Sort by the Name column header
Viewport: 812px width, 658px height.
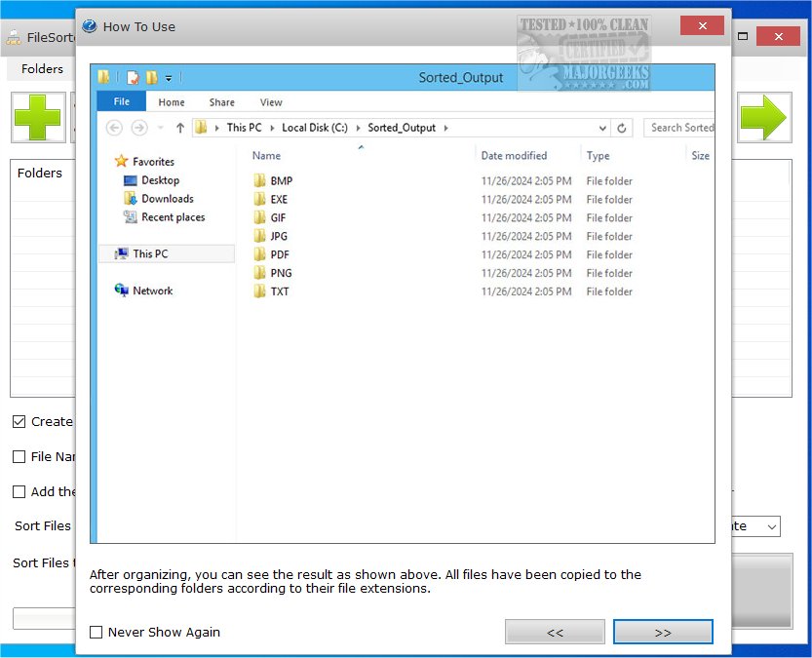point(266,155)
